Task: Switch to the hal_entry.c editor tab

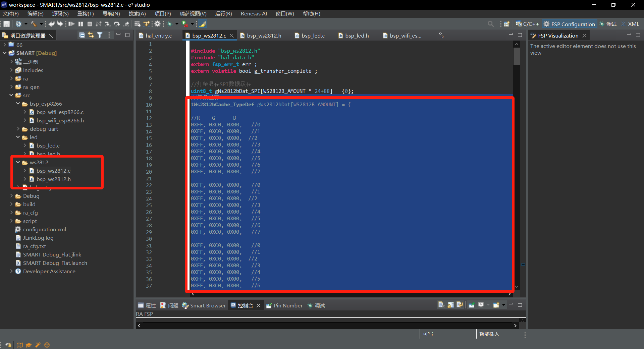Action: click(x=159, y=36)
